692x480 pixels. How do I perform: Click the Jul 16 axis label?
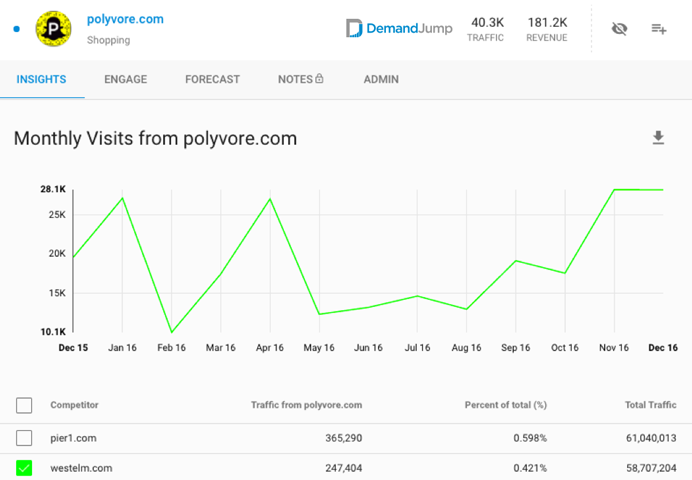[x=417, y=348]
